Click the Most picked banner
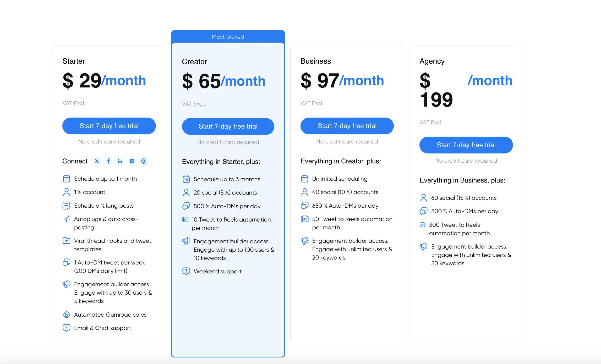601x364 pixels. 228,37
